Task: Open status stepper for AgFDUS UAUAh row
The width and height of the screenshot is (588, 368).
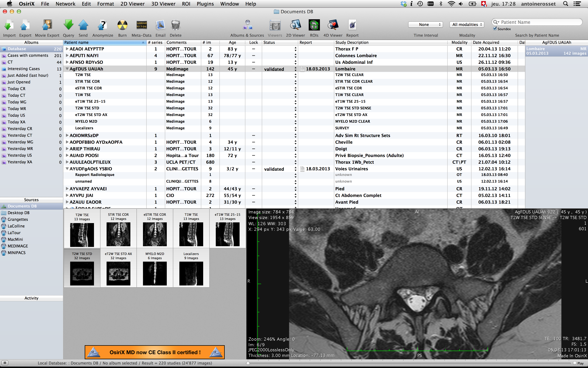Action: 295,69
